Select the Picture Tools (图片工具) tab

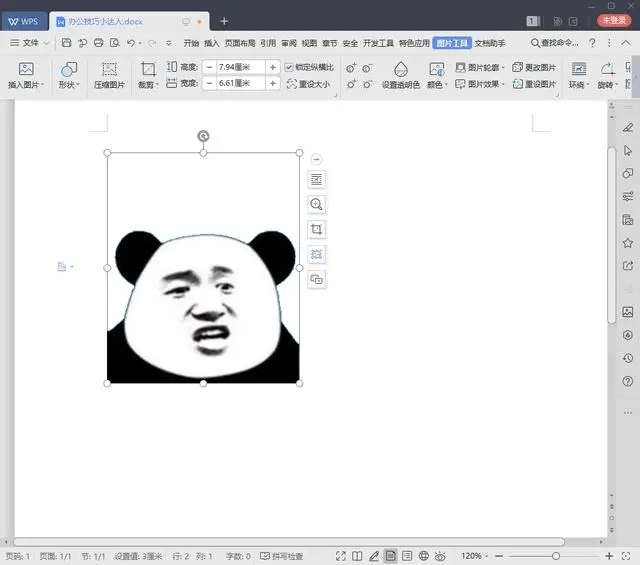point(452,43)
